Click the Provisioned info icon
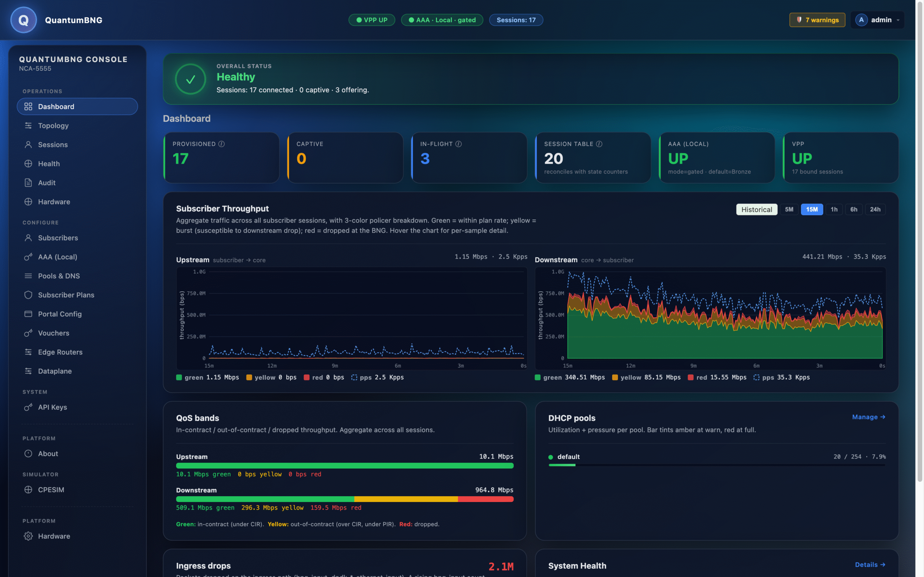924x577 pixels. (x=222, y=144)
